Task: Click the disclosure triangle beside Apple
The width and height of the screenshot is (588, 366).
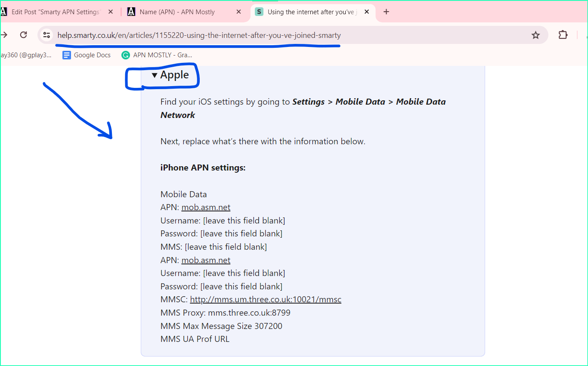Action: click(155, 74)
